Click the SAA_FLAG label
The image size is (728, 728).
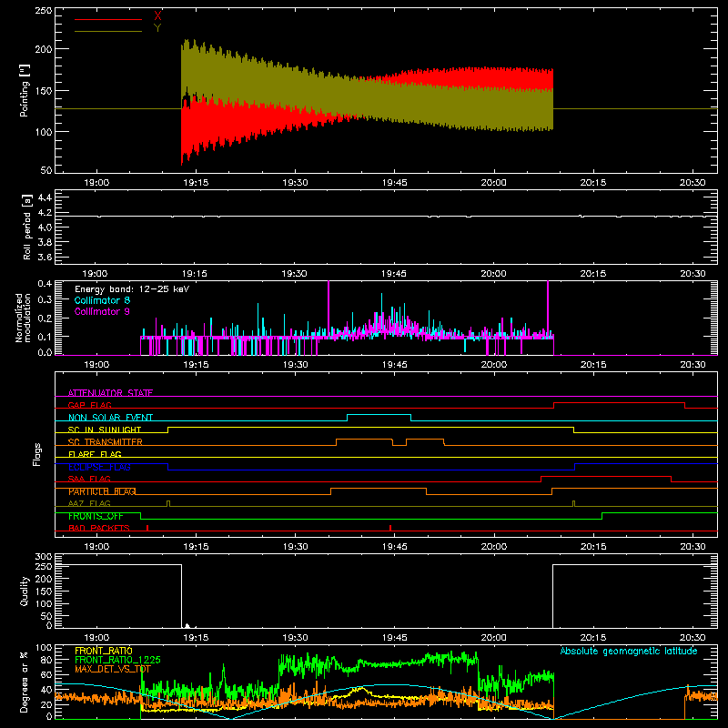coord(89,479)
